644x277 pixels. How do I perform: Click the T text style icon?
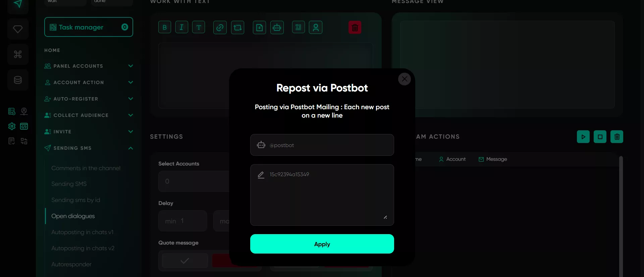(199, 27)
